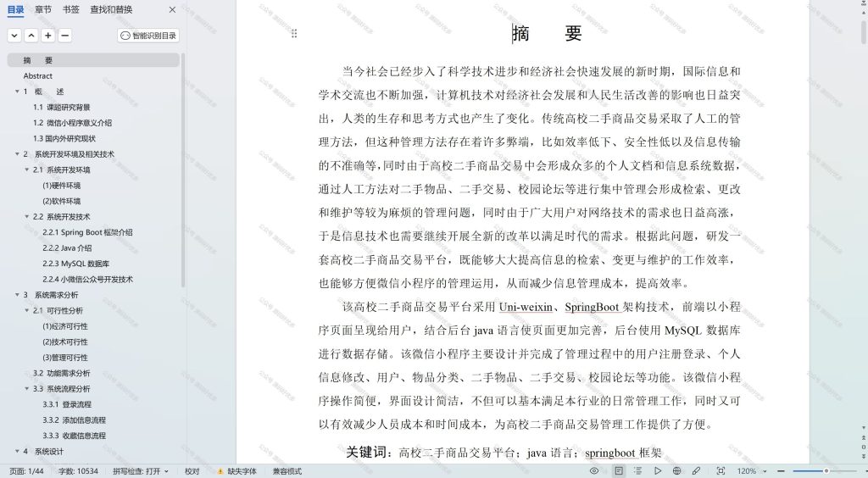
Task: Toggle eye protection mode icon in status bar
Action: pyautogui.click(x=594, y=471)
